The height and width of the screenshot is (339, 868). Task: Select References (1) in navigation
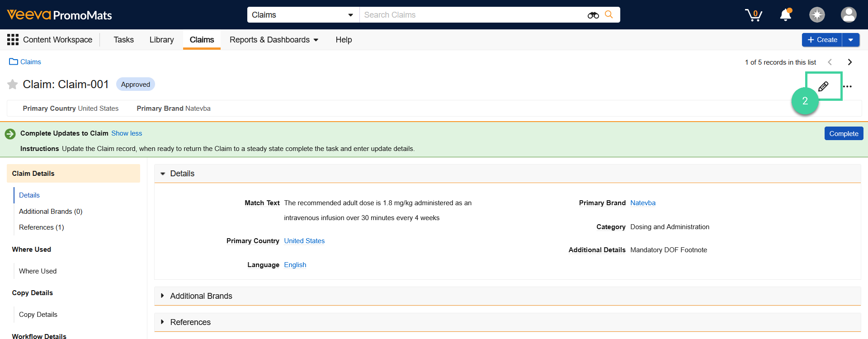pyautogui.click(x=42, y=227)
